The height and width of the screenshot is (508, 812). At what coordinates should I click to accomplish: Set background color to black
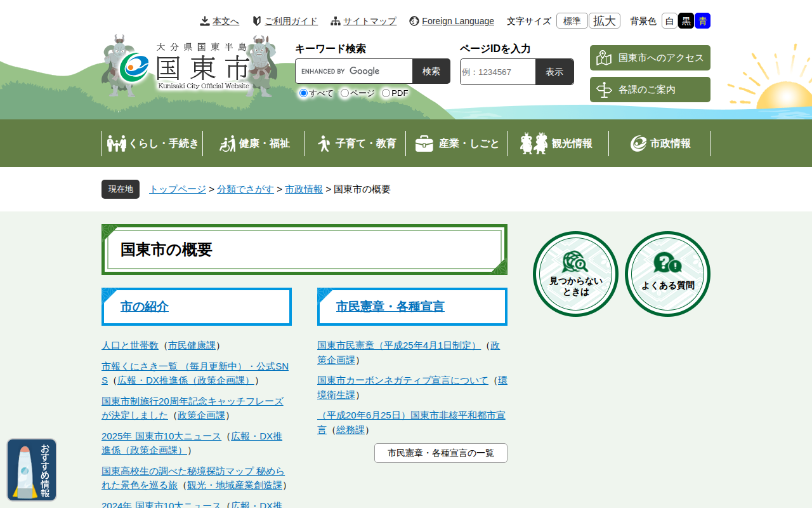pos(686,21)
